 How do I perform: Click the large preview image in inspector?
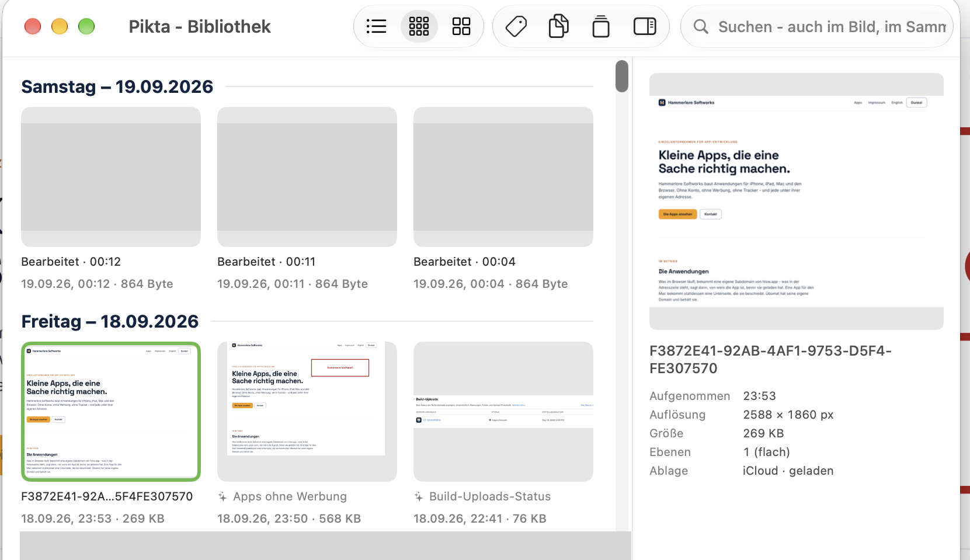[x=797, y=201]
